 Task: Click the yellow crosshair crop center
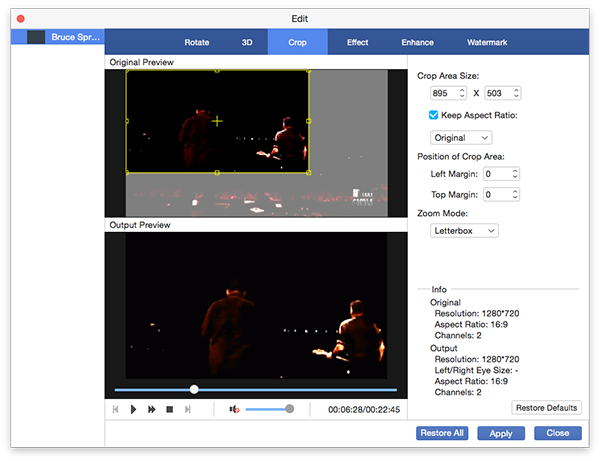click(x=217, y=121)
